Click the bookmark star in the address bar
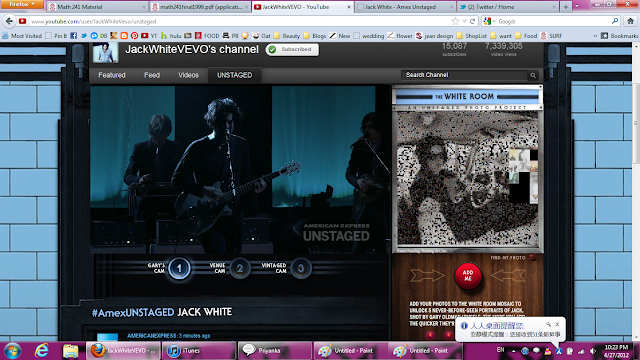640x360 pixels. coord(456,21)
